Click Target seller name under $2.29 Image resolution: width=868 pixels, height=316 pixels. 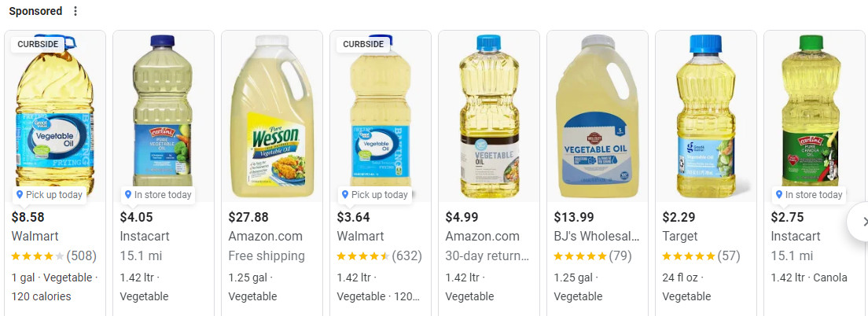point(680,237)
